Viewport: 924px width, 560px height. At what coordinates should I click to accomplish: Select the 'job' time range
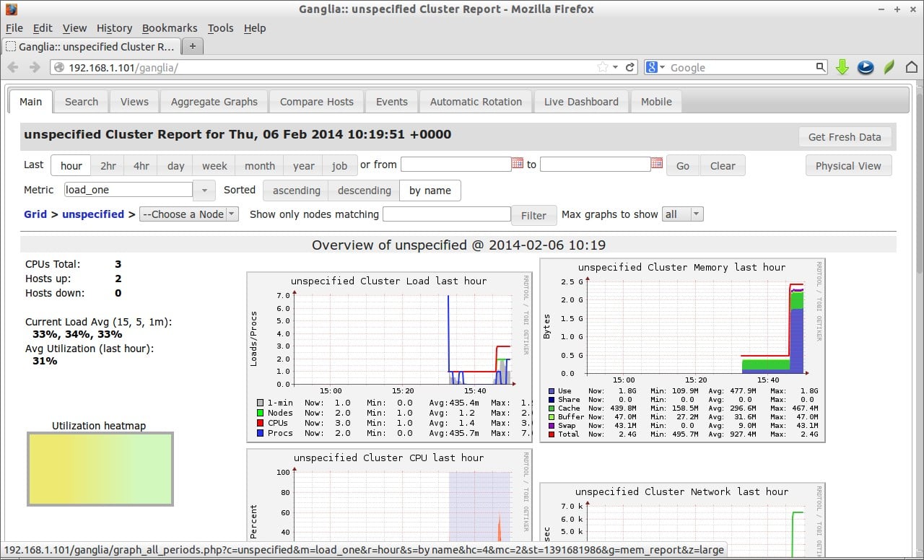tap(339, 165)
